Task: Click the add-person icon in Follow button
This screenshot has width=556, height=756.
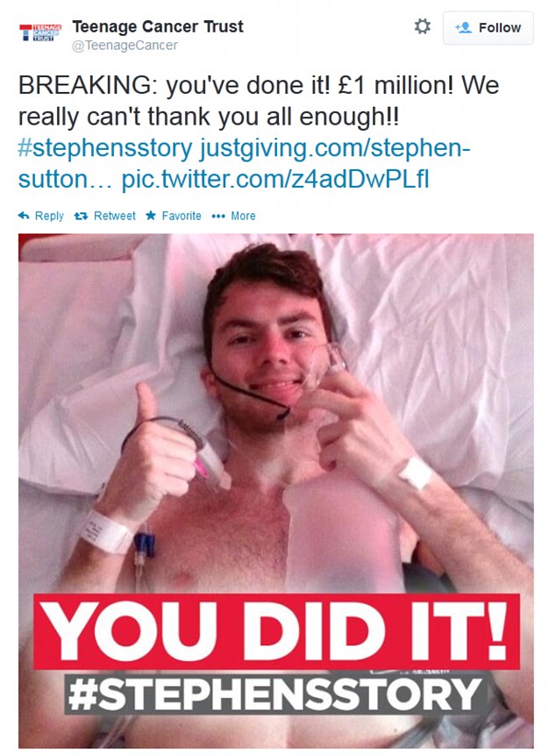Action: 463,28
